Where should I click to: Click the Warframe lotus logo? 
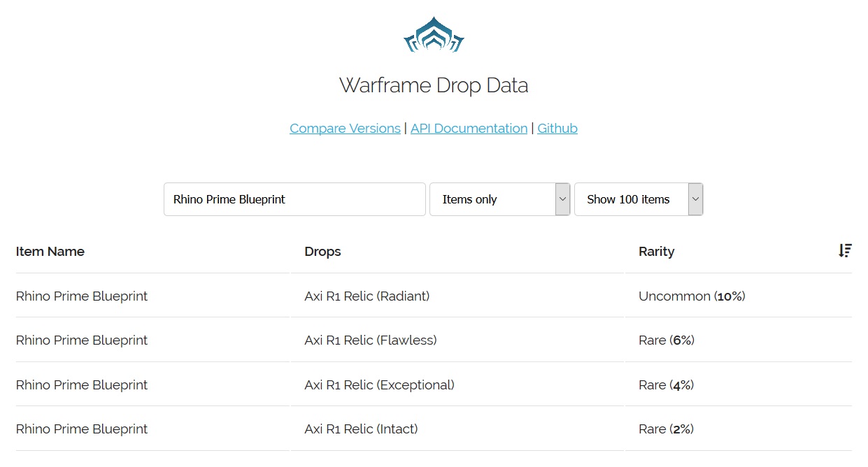pos(434,34)
